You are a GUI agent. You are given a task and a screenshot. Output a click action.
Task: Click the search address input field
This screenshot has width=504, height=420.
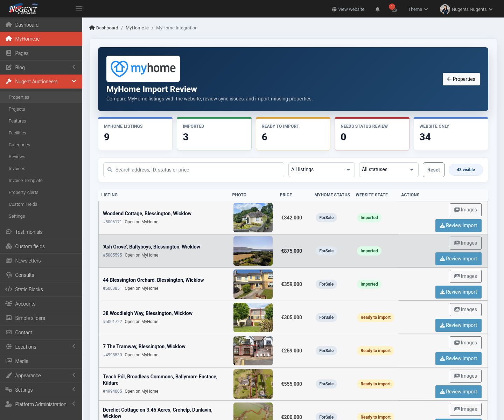coord(194,170)
